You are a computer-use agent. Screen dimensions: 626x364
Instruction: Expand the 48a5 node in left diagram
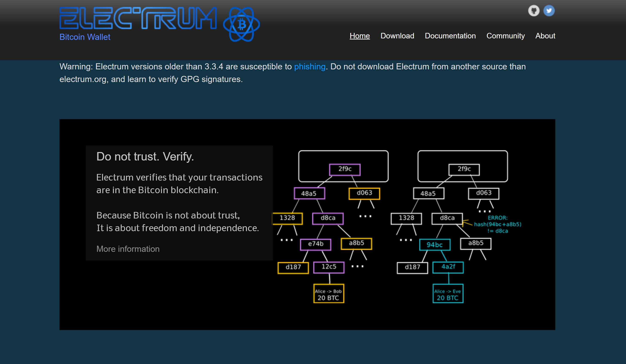coord(308,192)
